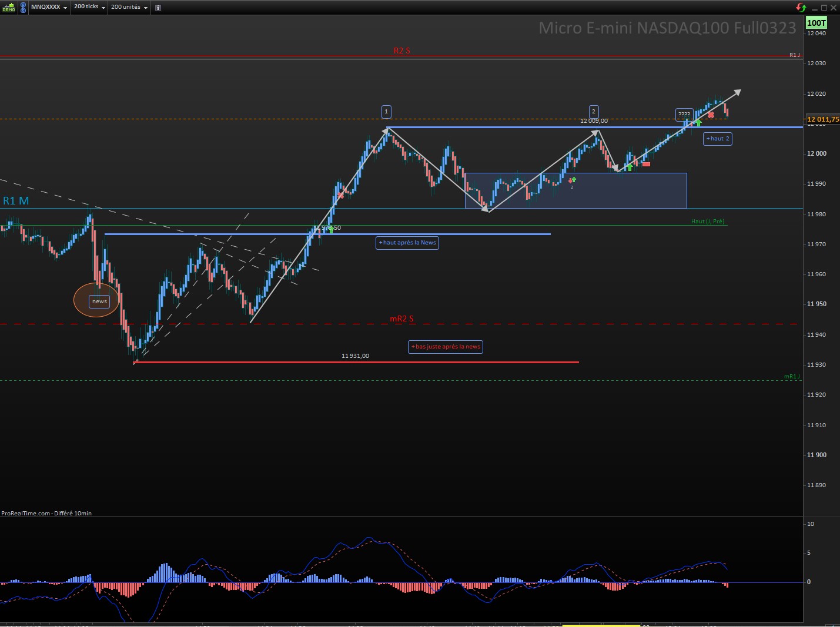
Task: Open the 200 unités history dropdown
Action: [129, 7]
